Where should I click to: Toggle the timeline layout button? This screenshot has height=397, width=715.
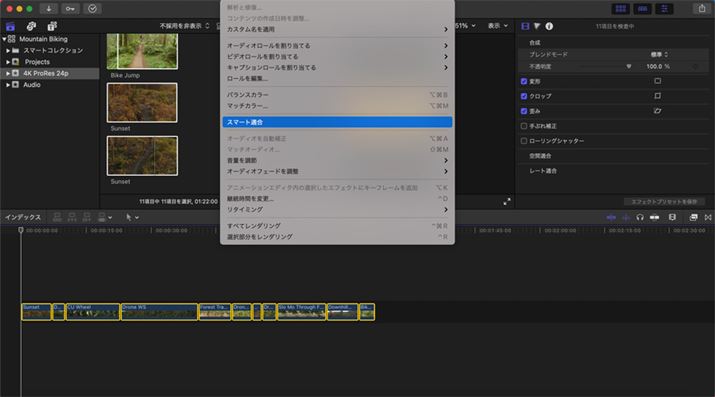pyautogui.click(x=642, y=9)
